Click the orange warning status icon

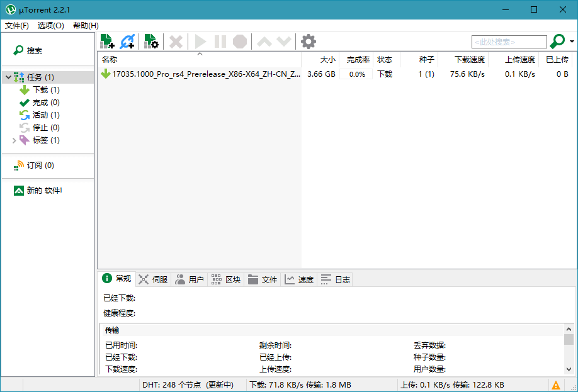[x=555, y=385]
